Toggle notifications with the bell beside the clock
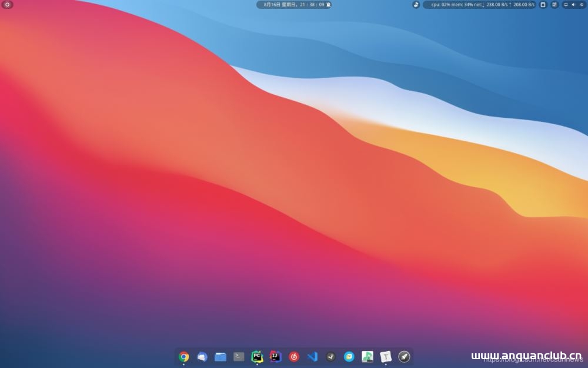 [329, 5]
